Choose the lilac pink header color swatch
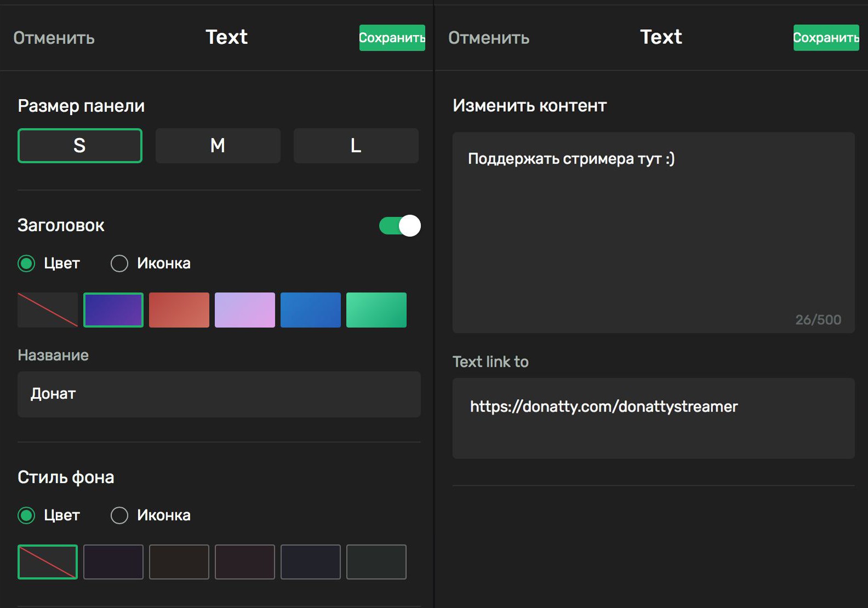868x608 pixels. (x=245, y=310)
